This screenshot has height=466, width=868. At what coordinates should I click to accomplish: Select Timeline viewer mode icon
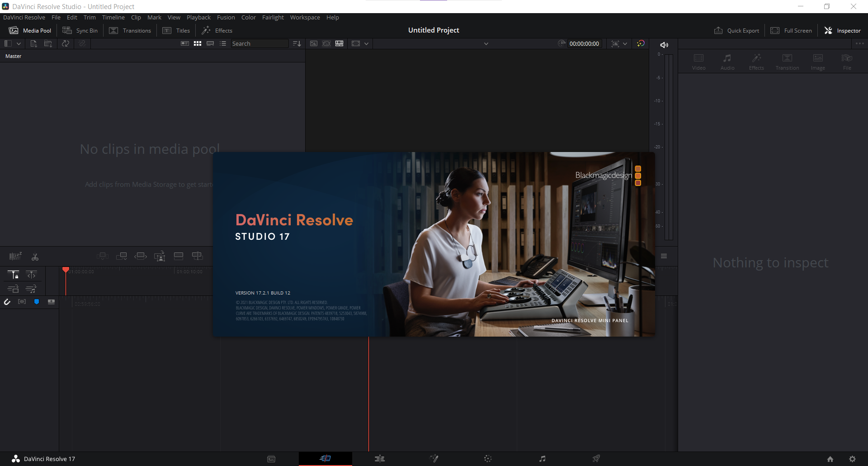tap(340, 43)
